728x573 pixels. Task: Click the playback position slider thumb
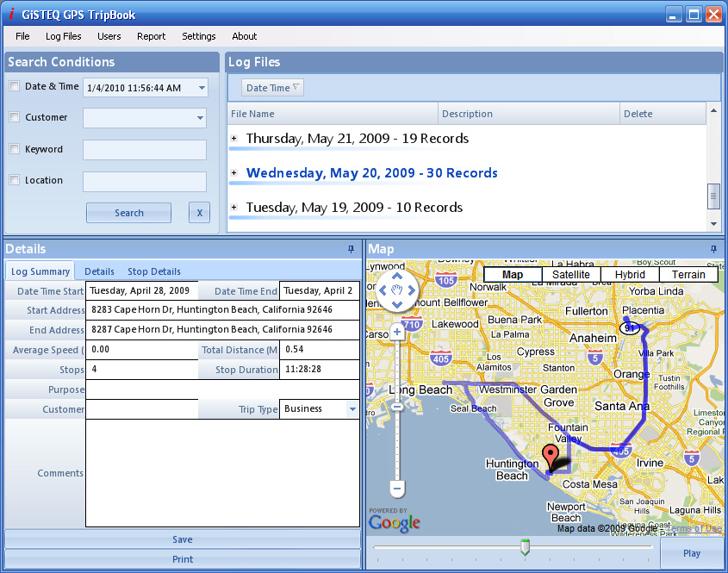pos(525,547)
